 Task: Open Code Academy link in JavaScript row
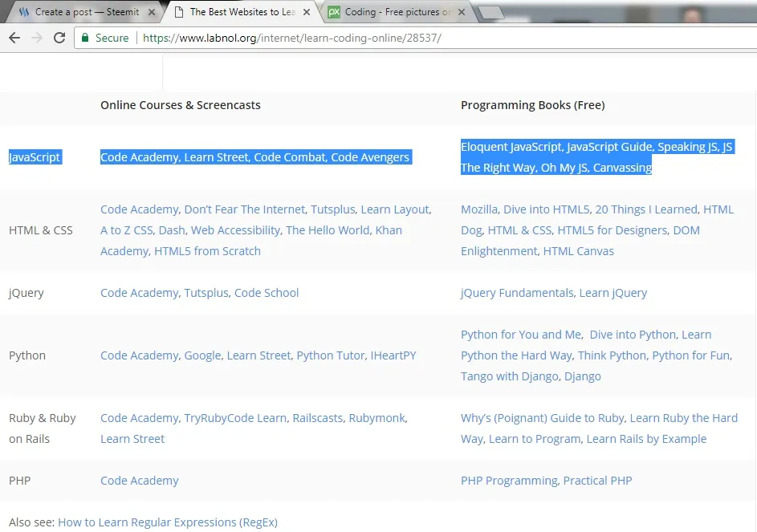[x=140, y=157]
